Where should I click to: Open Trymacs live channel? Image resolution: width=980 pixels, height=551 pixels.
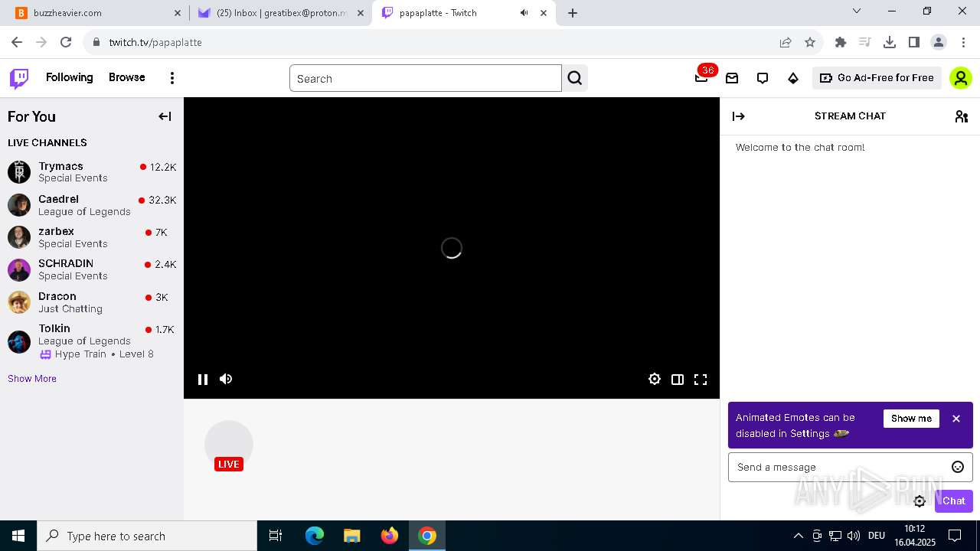(x=92, y=171)
